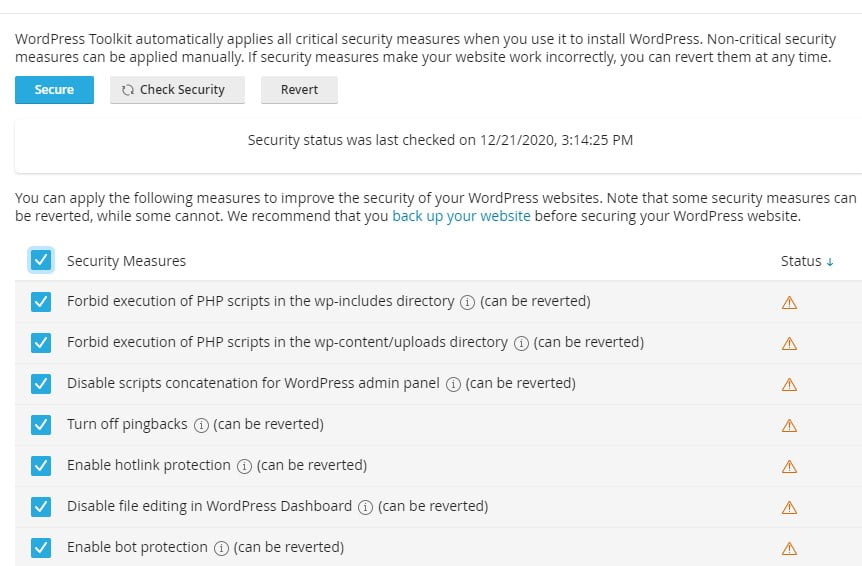Show info for scripts concatenation measure
This screenshot has height=566, width=862.
453,384
